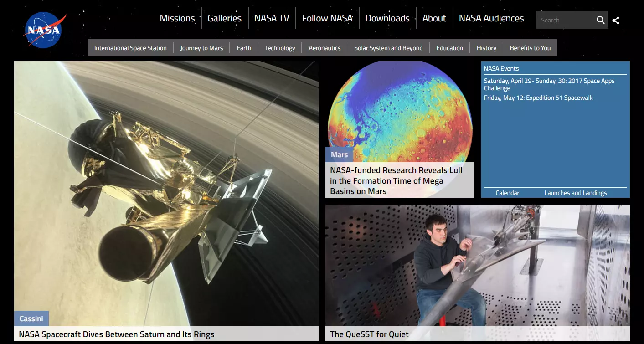This screenshot has width=644, height=344.
Task: Open the Follow NASA menu
Action: [327, 18]
